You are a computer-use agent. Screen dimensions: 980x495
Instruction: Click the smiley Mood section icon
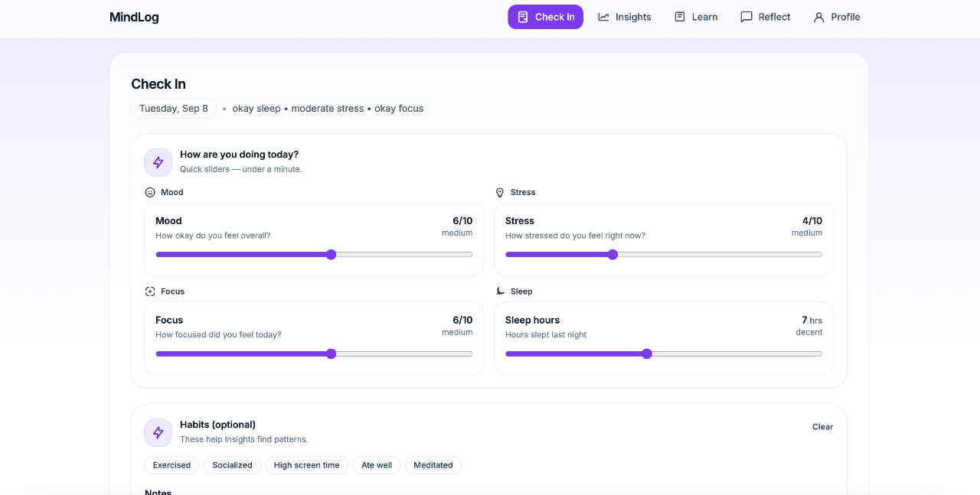(150, 193)
